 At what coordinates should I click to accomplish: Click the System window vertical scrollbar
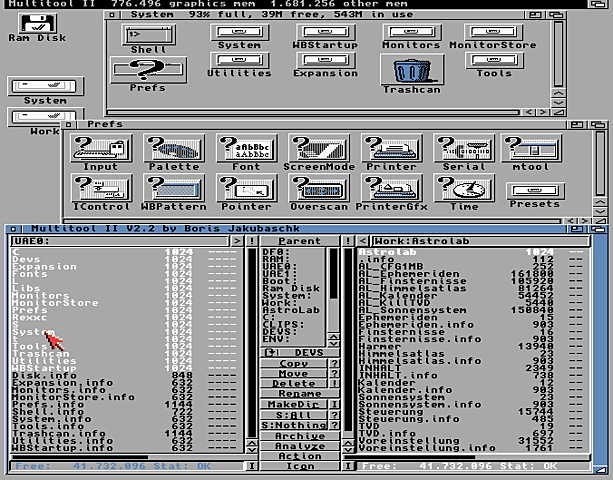pyautogui.click(x=558, y=54)
